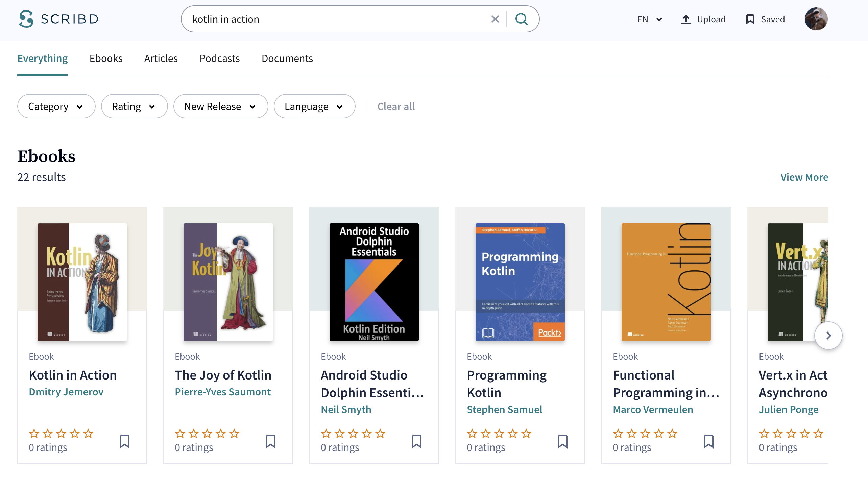Viewport: 868px width, 483px height.
Task: Click star rating of Programming Kotlin
Action: pyautogui.click(x=499, y=433)
